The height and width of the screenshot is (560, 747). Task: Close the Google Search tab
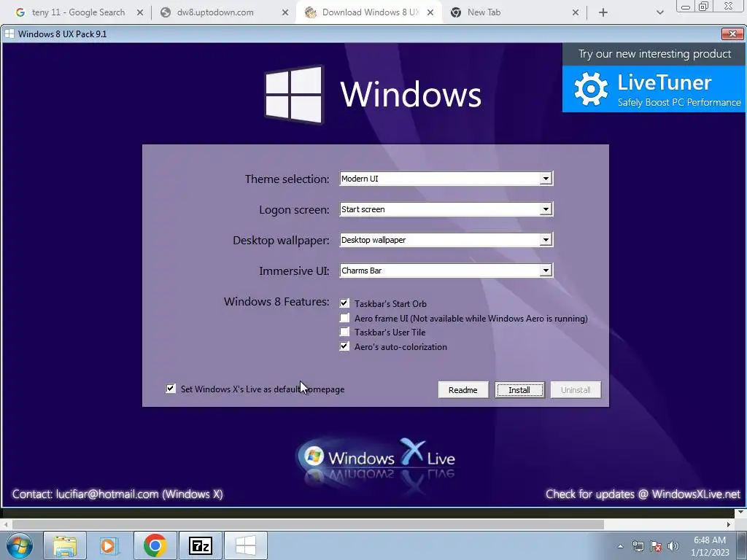(140, 12)
